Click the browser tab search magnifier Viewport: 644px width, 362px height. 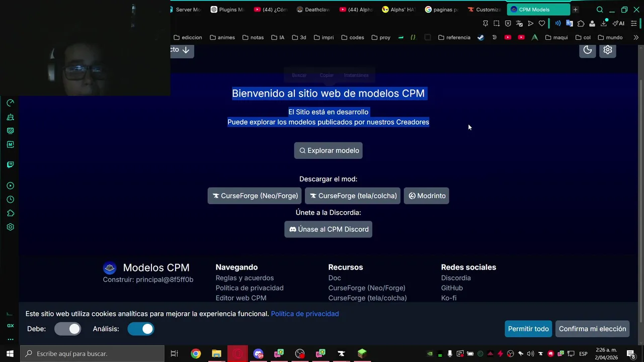pyautogui.click(x=600, y=10)
